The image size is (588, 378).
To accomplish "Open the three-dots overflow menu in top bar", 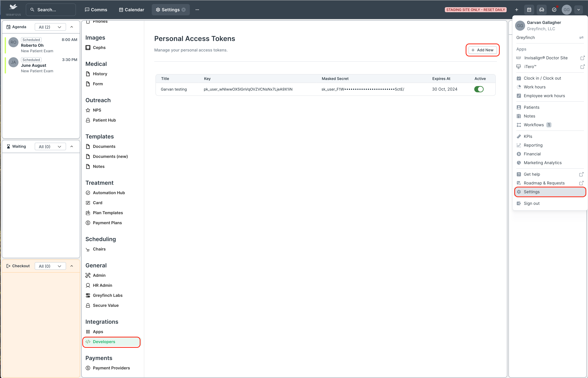I will tap(197, 10).
